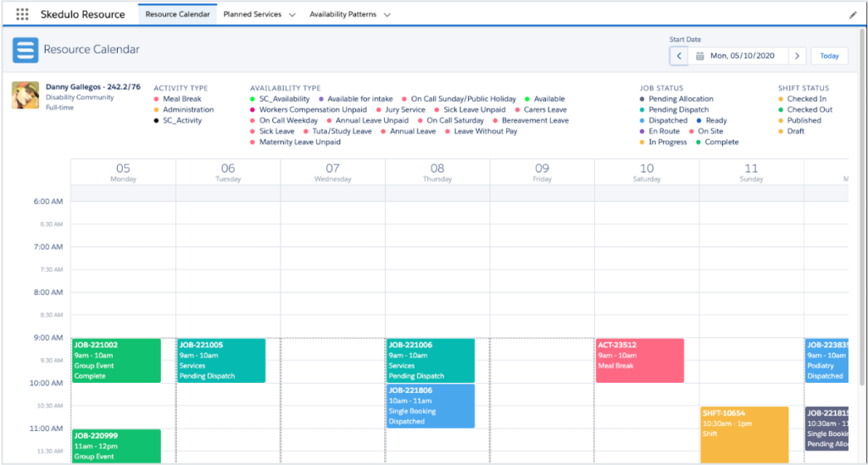Expand Planned Services dropdown chevron

point(292,15)
